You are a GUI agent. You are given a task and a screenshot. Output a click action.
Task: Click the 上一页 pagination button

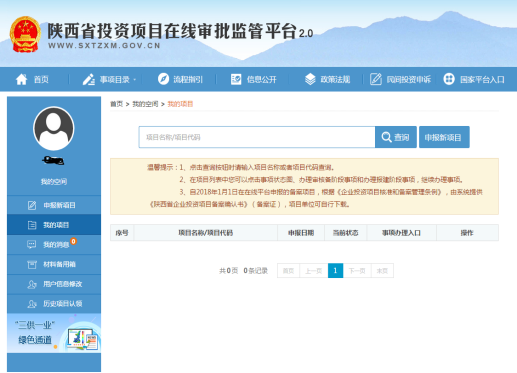point(314,271)
